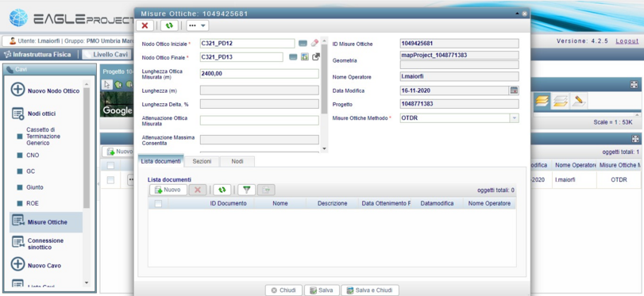Click the Salva e Chiudi button

[369, 290]
